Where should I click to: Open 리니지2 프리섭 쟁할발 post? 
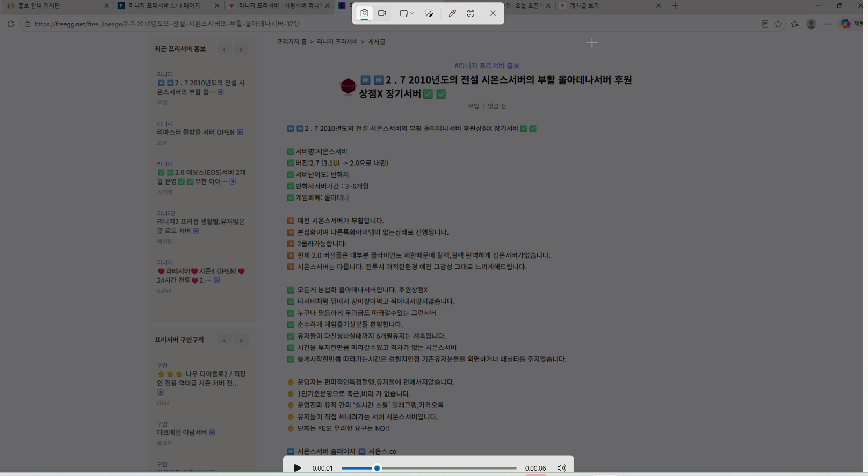(200, 226)
